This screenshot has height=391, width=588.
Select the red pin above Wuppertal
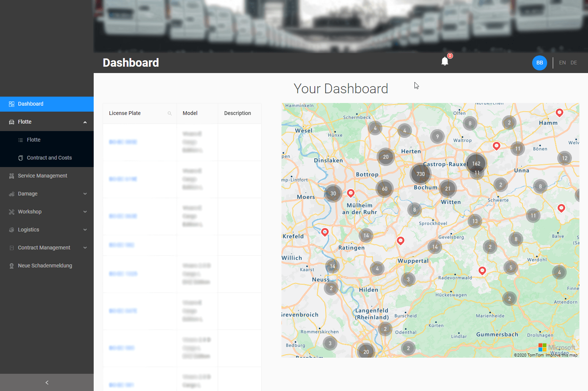401,241
